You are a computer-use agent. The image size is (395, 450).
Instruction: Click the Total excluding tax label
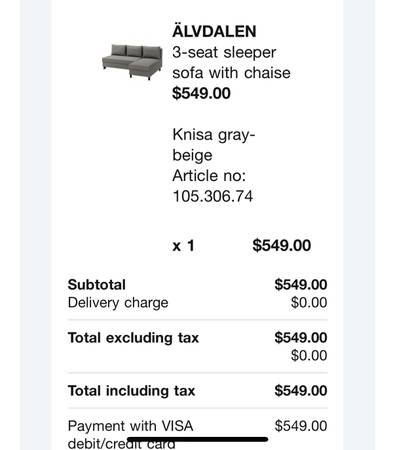(133, 338)
